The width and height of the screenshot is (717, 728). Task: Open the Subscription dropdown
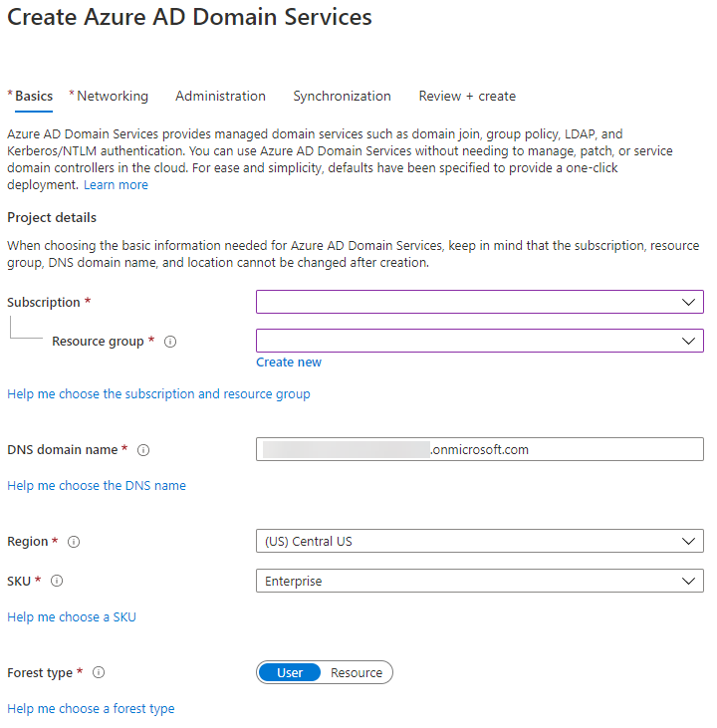pos(480,302)
